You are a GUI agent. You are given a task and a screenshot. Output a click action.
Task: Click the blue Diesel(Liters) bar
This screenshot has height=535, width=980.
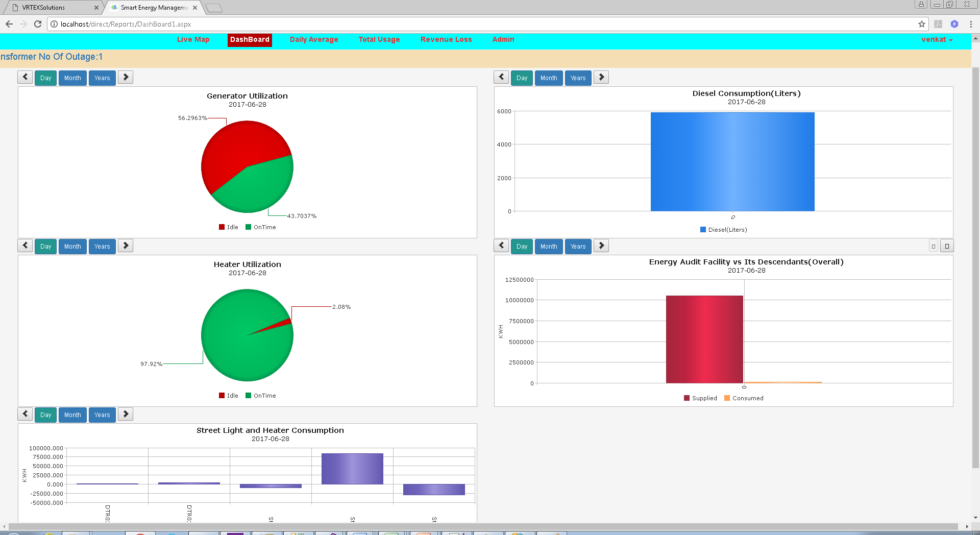tap(732, 161)
